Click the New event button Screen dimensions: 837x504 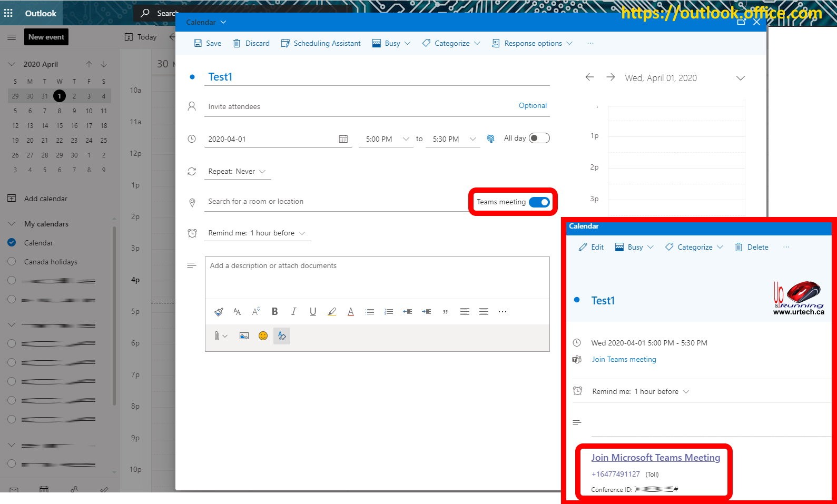[46, 37]
